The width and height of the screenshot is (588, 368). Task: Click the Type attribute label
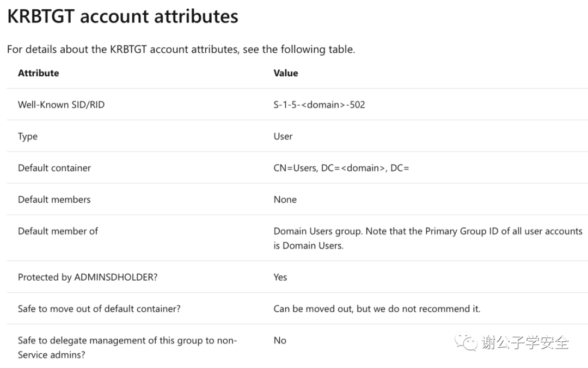coord(28,136)
